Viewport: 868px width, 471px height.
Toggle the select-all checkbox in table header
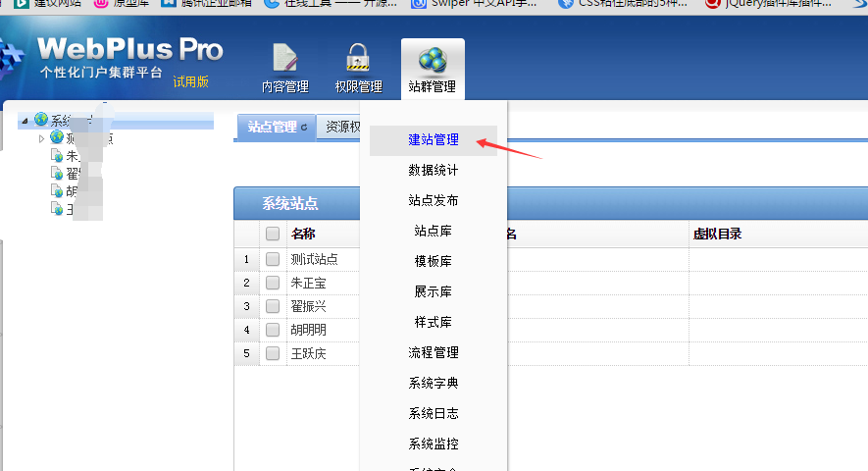point(273,234)
